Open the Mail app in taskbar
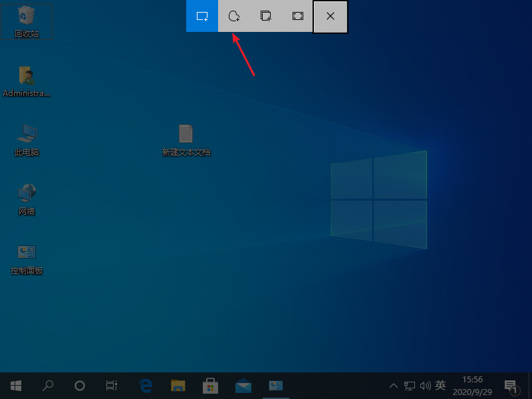 tap(243, 386)
